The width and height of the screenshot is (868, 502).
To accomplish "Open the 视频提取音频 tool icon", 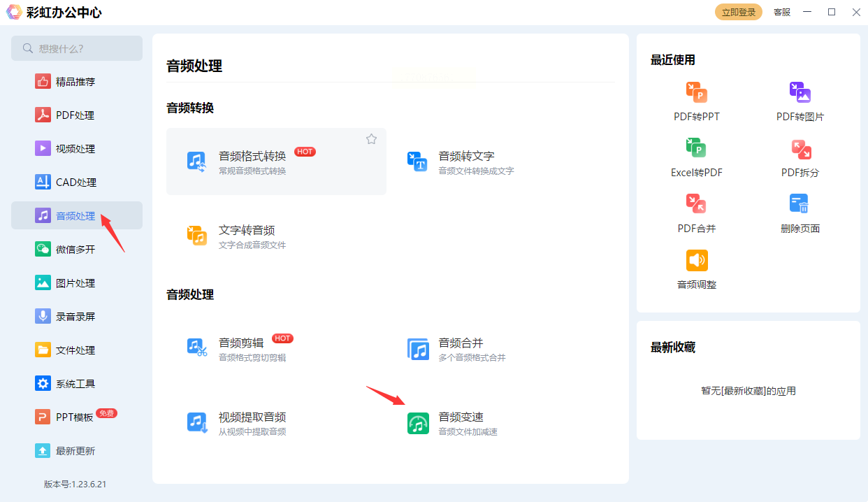I will 197,422.
